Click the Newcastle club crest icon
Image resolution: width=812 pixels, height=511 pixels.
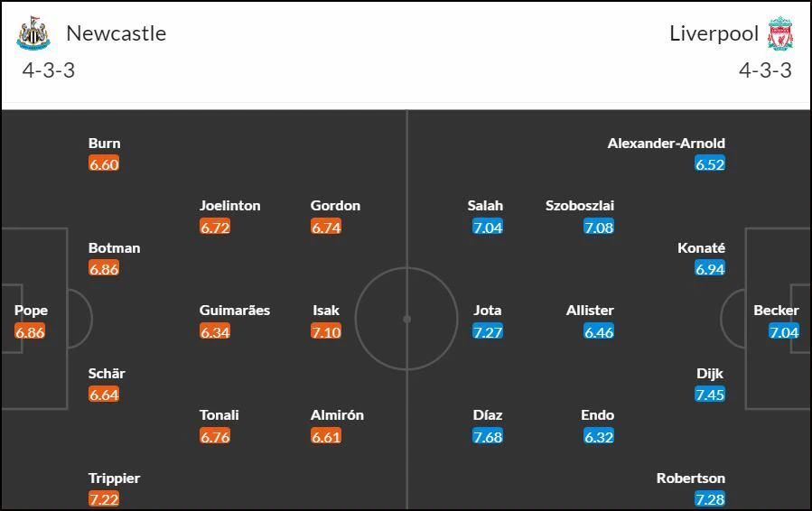pos(33,33)
